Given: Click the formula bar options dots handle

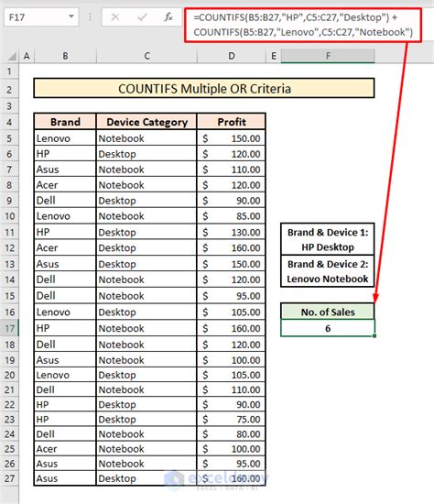Looking at the screenshot, I should point(90,17).
